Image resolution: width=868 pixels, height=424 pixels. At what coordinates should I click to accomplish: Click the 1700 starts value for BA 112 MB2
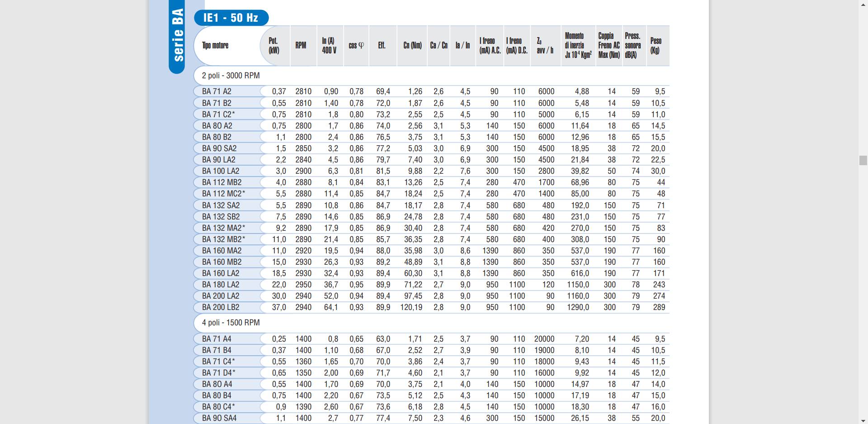tap(546, 182)
